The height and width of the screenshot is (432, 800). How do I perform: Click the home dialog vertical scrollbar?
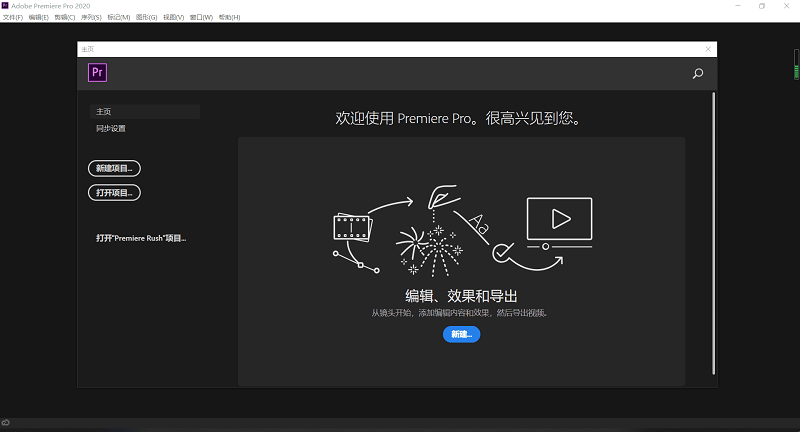713,234
